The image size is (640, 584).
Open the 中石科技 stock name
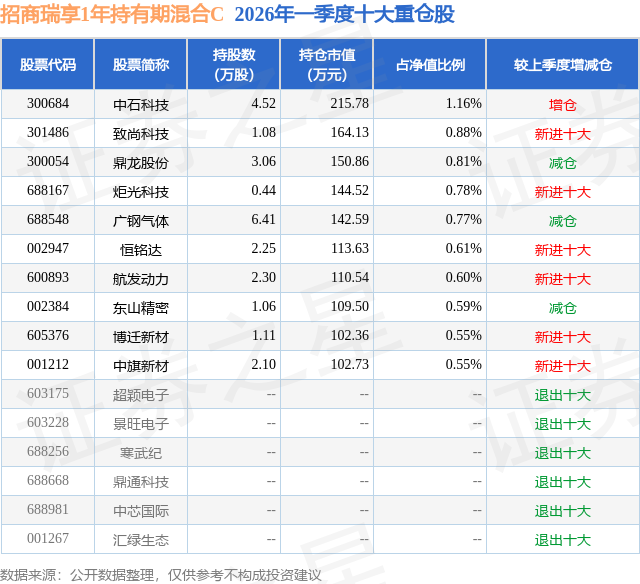(141, 105)
